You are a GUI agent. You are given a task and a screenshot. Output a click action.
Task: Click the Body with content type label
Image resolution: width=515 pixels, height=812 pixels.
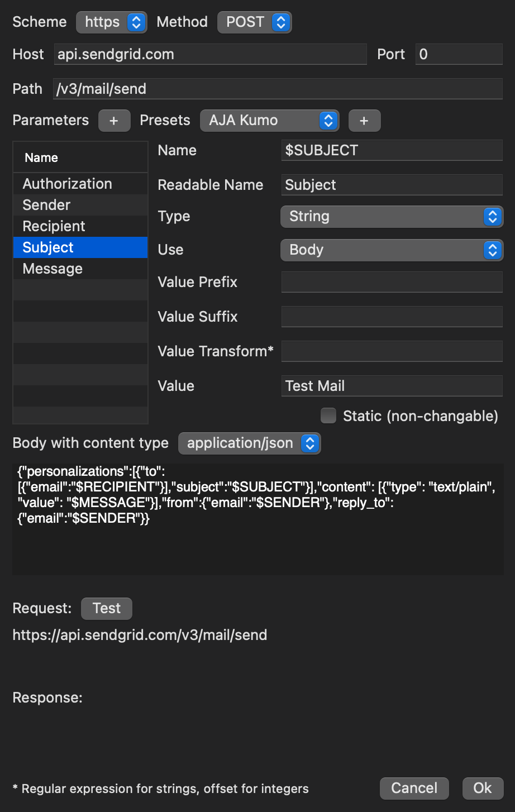coord(90,443)
